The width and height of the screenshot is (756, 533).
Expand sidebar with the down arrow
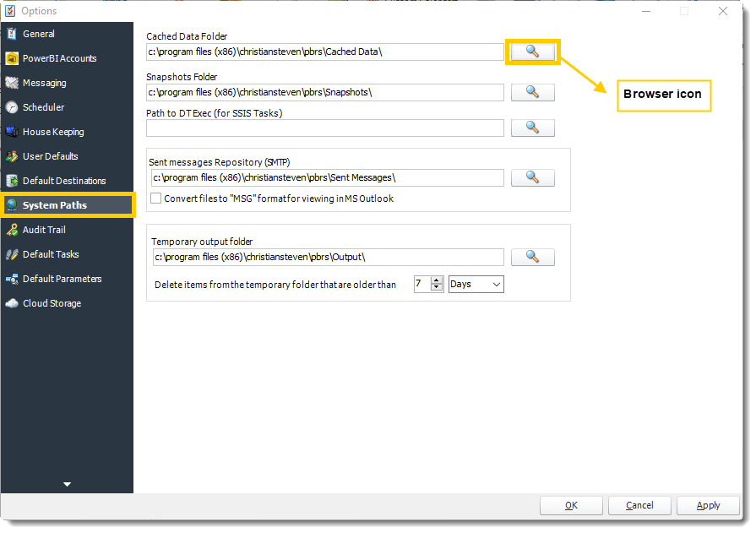pyautogui.click(x=67, y=484)
